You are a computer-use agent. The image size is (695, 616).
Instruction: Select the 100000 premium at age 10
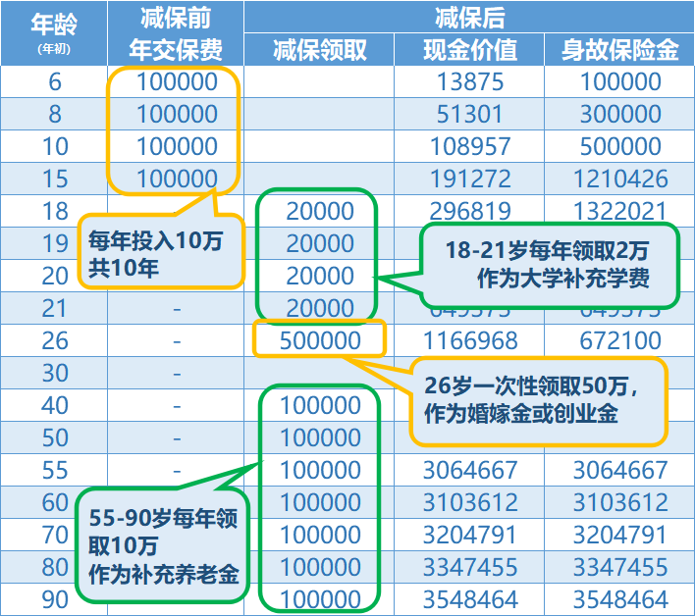pos(177,146)
